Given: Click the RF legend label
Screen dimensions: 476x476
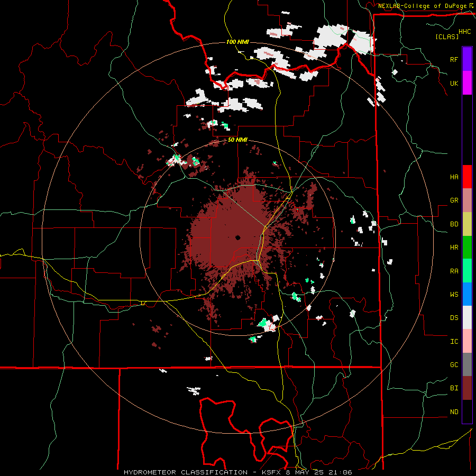Looking at the screenshot, I should click(454, 59).
